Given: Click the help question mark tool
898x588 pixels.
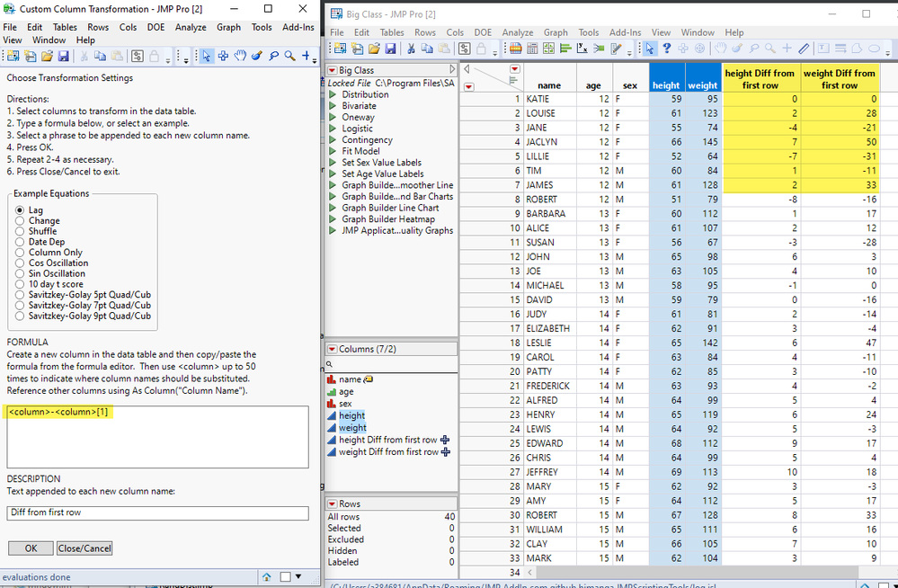Looking at the screenshot, I should point(667,49).
